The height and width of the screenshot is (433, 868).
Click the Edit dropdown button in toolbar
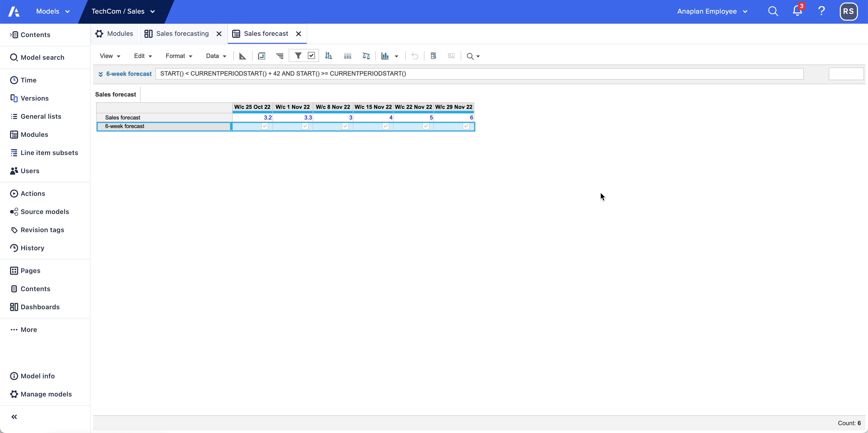[x=142, y=55]
